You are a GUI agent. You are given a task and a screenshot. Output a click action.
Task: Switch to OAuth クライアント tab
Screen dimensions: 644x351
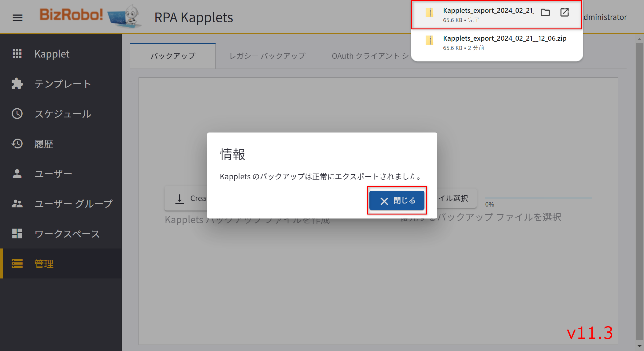[371, 56]
